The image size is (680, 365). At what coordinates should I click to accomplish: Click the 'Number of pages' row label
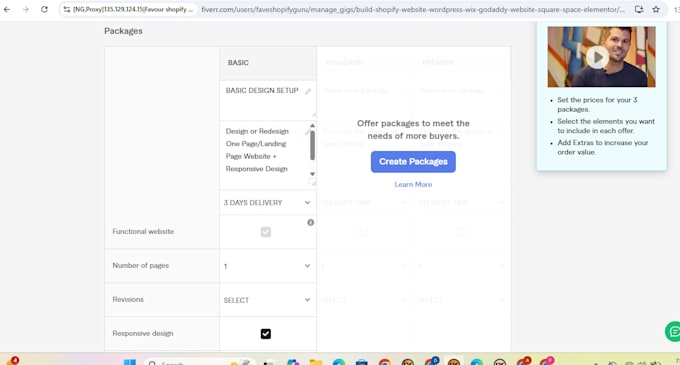tap(141, 265)
